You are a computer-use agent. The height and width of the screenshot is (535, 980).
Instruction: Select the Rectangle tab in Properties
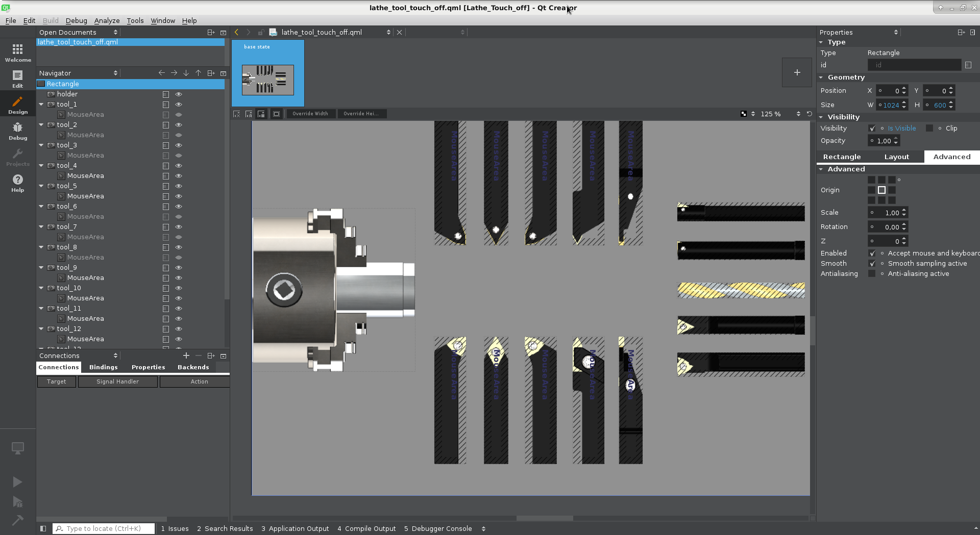coord(842,157)
